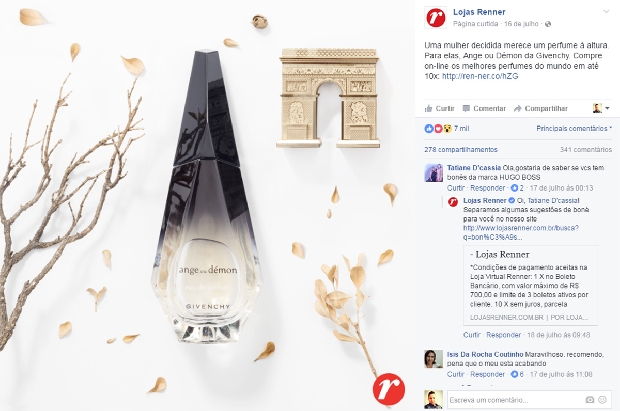
Task: Click Responder under Isis Da Rocha Coutinho comment
Action: [488, 374]
